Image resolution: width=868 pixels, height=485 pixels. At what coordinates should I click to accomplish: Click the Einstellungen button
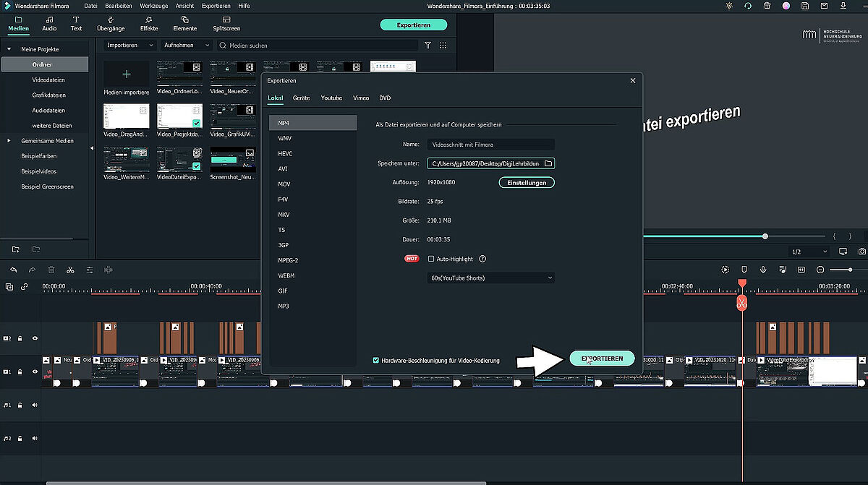pyautogui.click(x=527, y=182)
